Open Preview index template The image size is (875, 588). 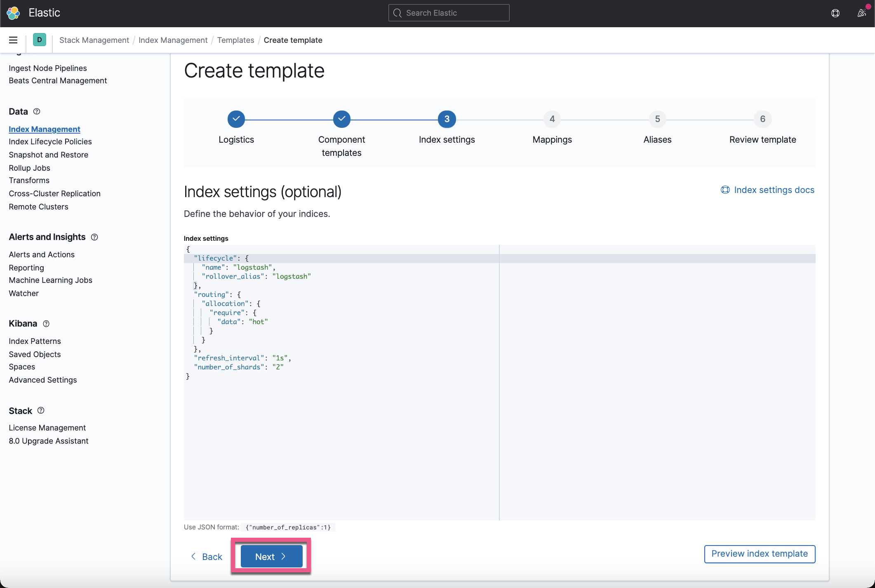759,554
